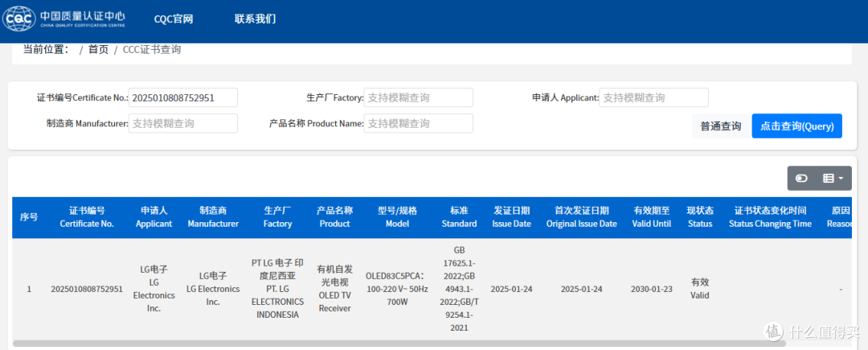The image size is (868, 350).
Task: Click the 普通查询 button
Action: pyautogui.click(x=721, y=126)
